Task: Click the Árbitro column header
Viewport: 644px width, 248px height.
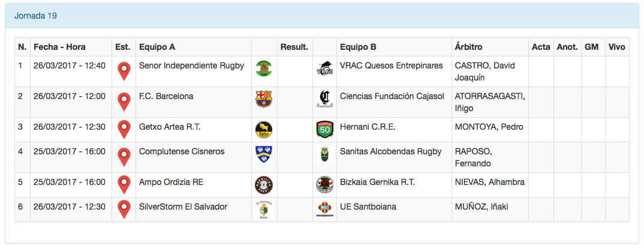Action: [x=468, y=47]
